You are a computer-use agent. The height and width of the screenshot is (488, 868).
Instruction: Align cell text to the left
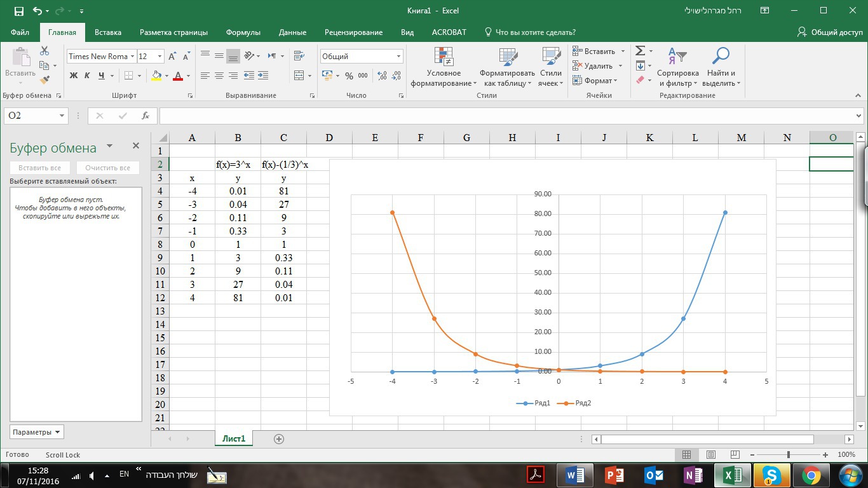[205, 76]
